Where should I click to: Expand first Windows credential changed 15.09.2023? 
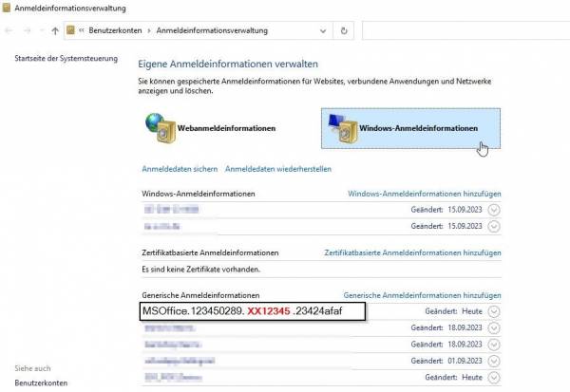click(494, 210)
